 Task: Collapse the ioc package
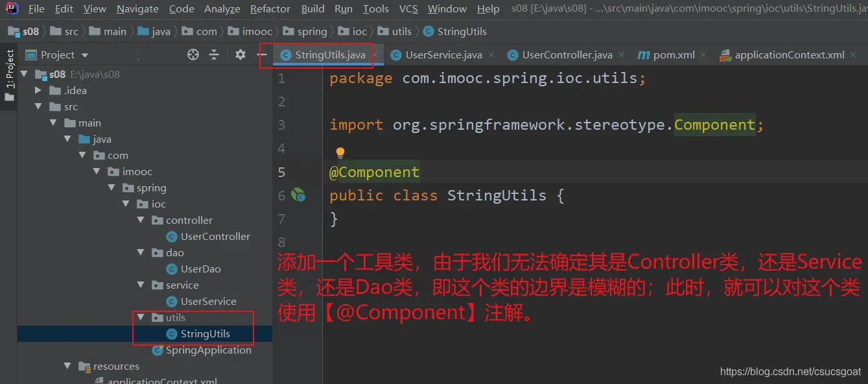coord(126,204)
